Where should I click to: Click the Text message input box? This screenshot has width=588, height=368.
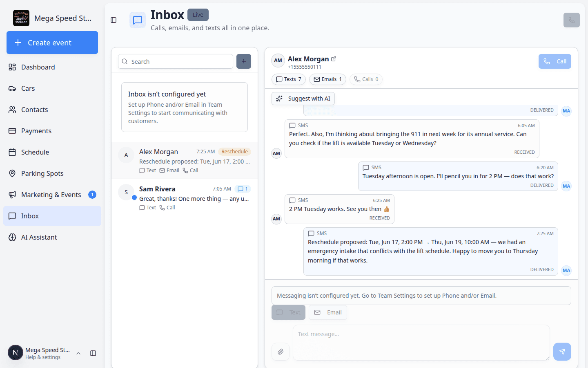click(421, 343)
